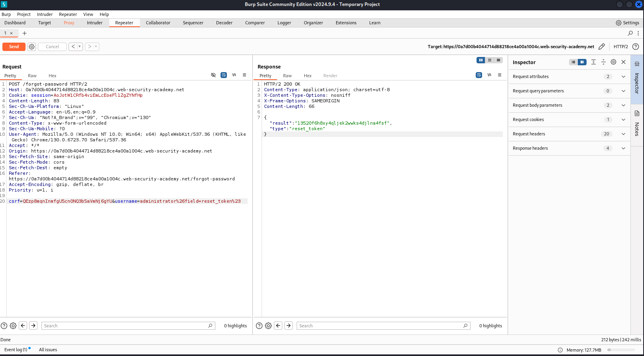Expand Request headers section

pos(569,134)
